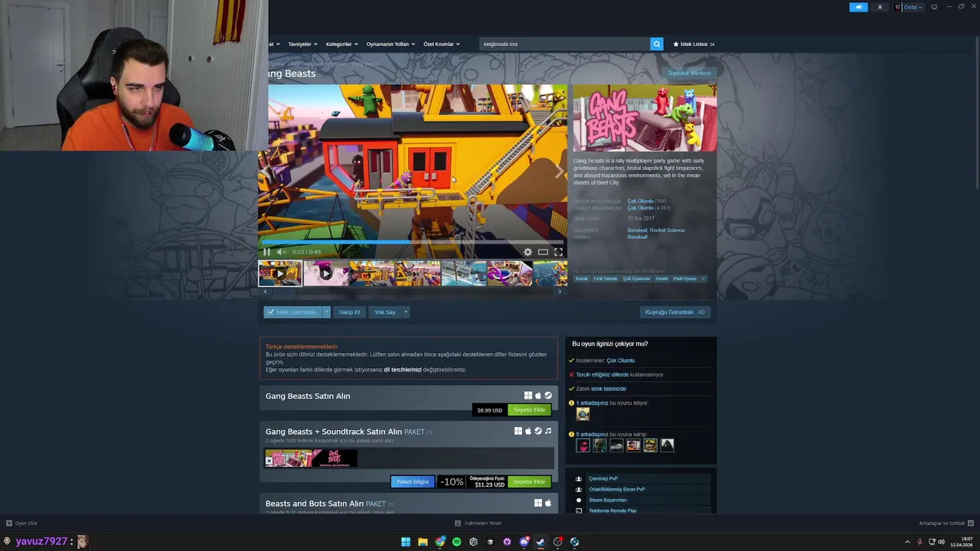Select the second trailer thumbnail
980x551 pixels.
point(326,273)
